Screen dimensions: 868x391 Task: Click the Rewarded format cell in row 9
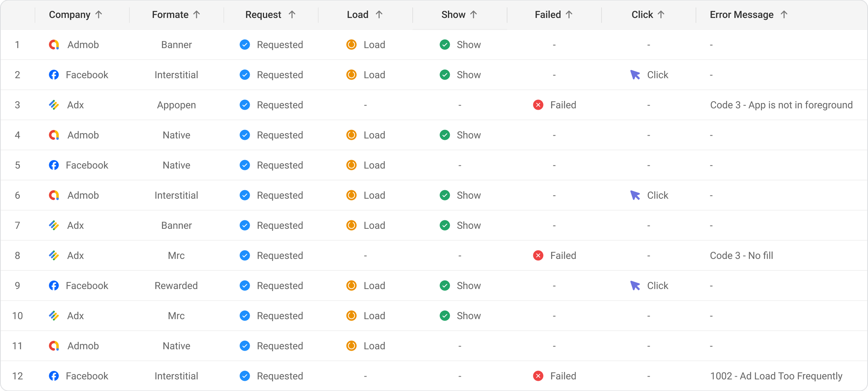[x=176, y=286]
